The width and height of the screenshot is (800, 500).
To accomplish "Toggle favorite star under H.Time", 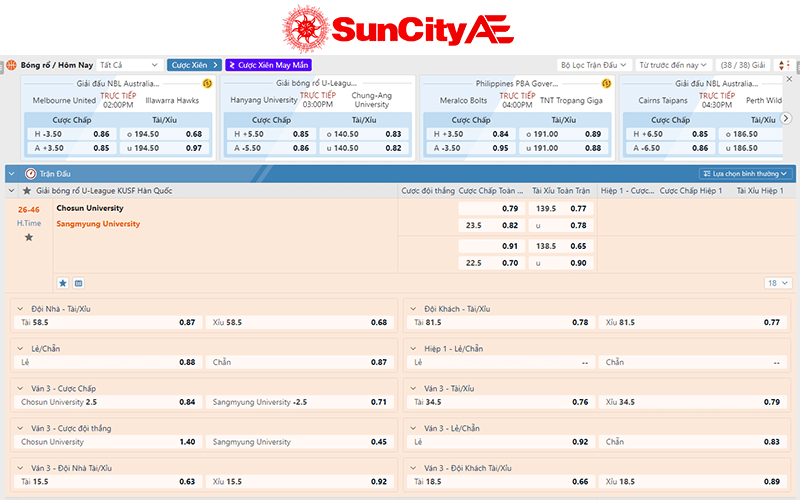I will tap(29, 237).
